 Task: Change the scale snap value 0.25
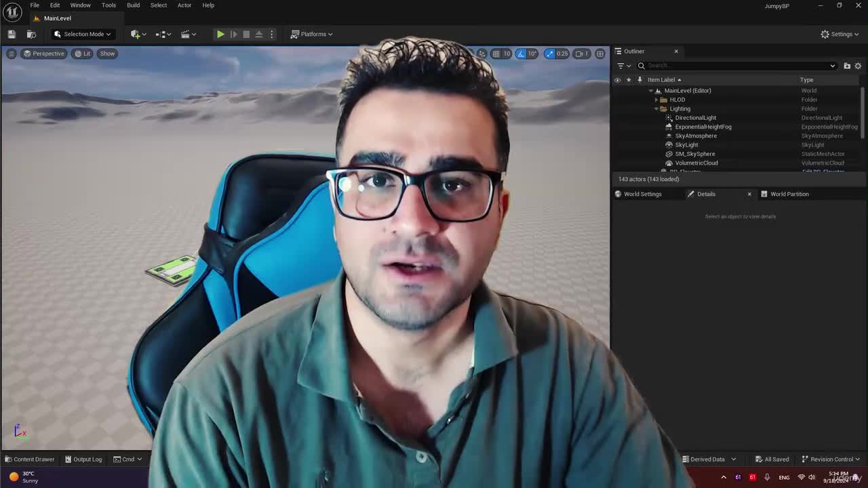coord(562,54)
